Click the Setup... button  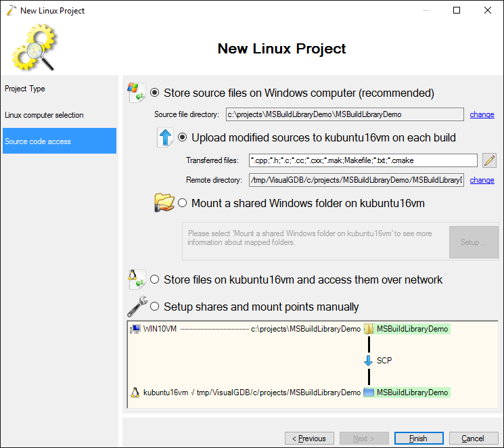pos(474,242)
